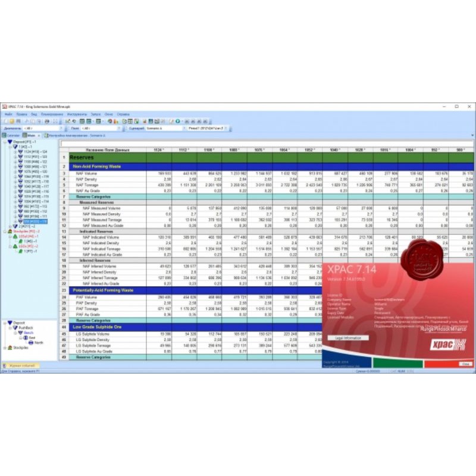Open the Запуск menu
Screen dimensions: 476x476
click(x=96, y=114)
